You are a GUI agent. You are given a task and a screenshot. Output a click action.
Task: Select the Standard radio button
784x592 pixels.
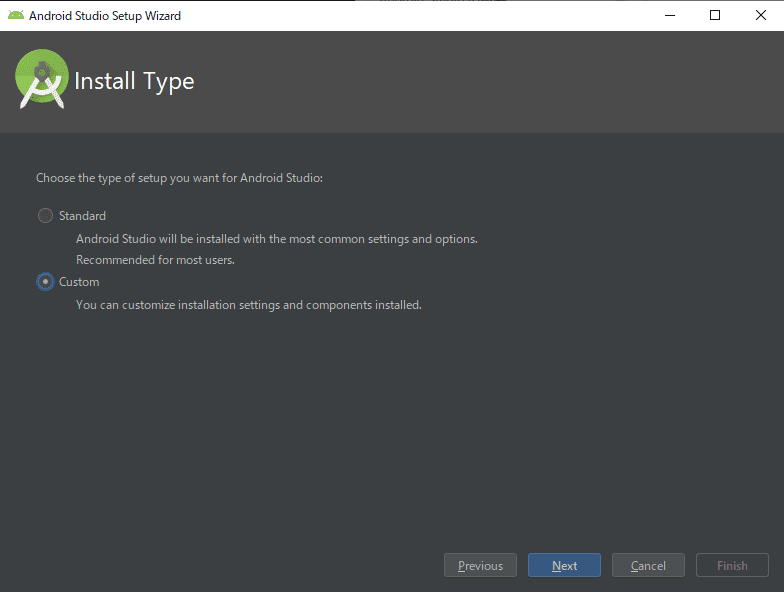pos(46,216)
